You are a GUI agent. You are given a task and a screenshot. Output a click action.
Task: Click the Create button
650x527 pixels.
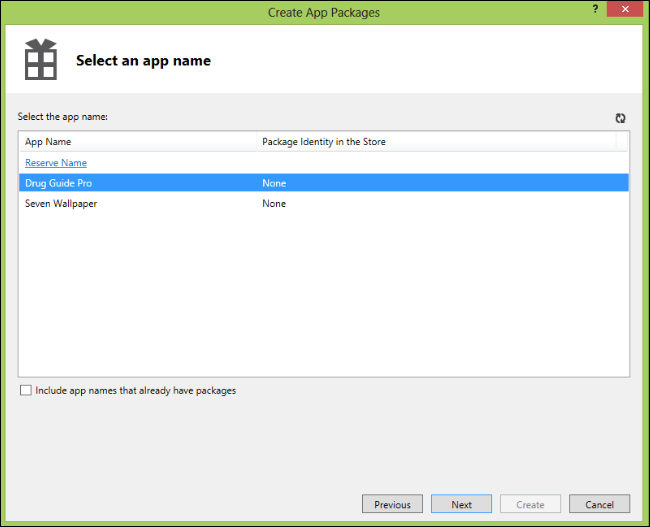pos(530,504)
